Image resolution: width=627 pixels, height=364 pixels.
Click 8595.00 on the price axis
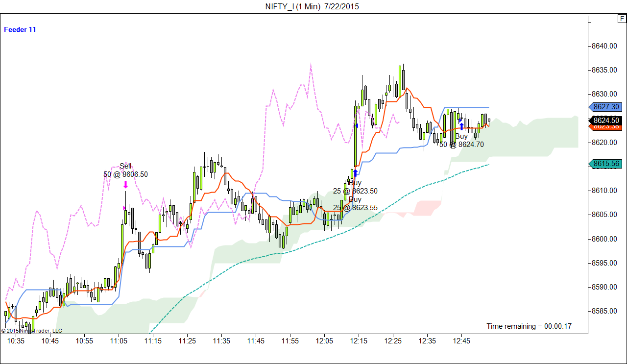[604, 263]
